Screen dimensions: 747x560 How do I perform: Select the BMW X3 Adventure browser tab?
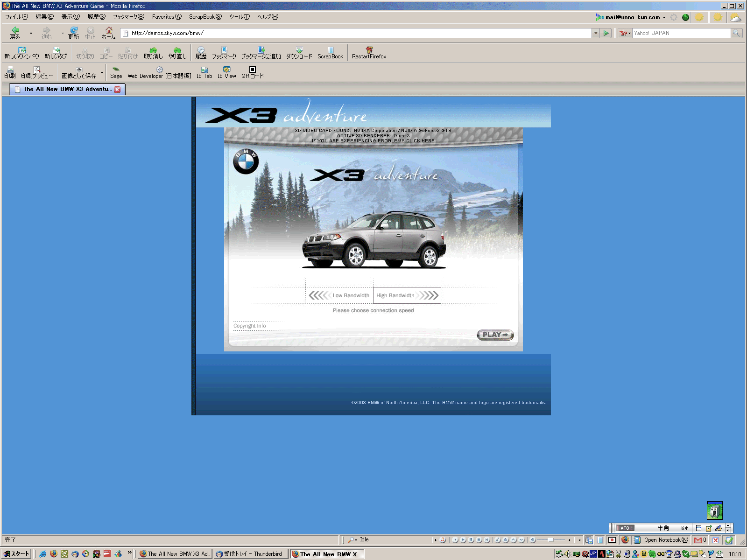coord(67,89)
